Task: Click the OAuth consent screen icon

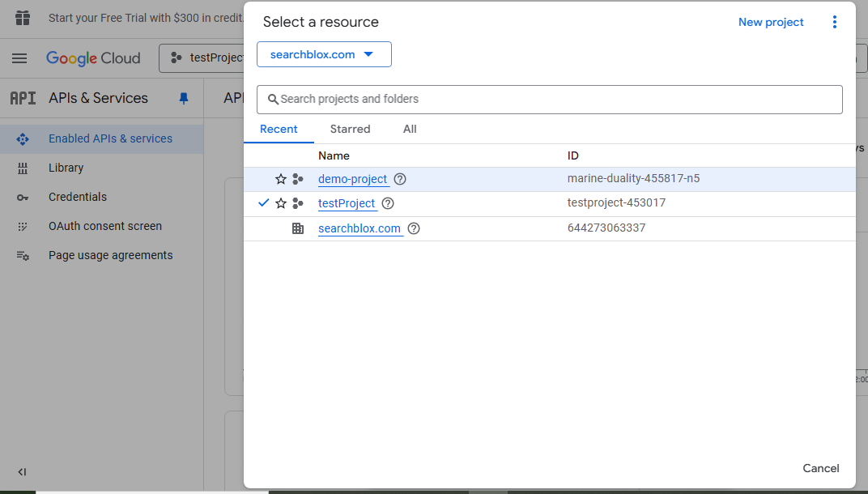Action: [x=23, y=227]
